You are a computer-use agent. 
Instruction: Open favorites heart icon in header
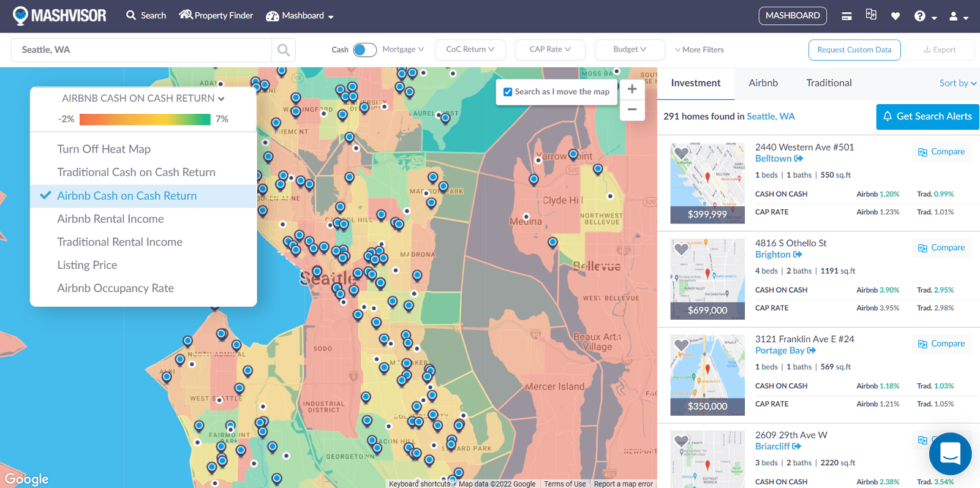point(895,17)
